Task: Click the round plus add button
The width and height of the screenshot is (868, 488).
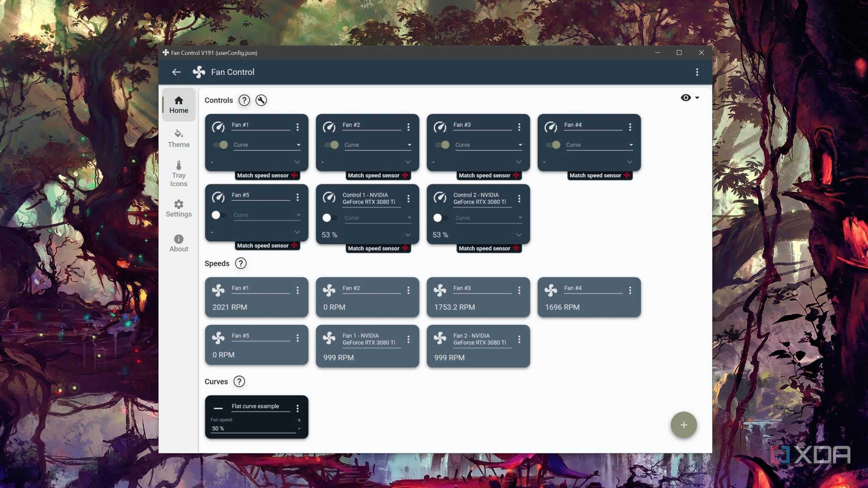Action: [x=684, y=424]
